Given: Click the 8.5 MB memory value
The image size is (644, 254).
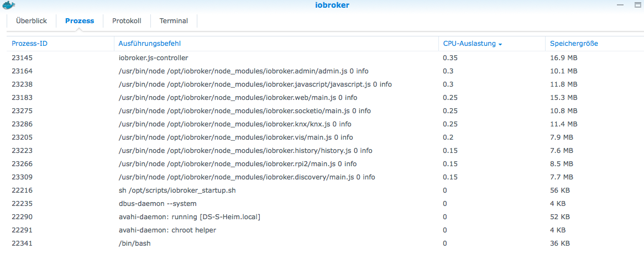Looking at the screenshot, I should [562, 164].
